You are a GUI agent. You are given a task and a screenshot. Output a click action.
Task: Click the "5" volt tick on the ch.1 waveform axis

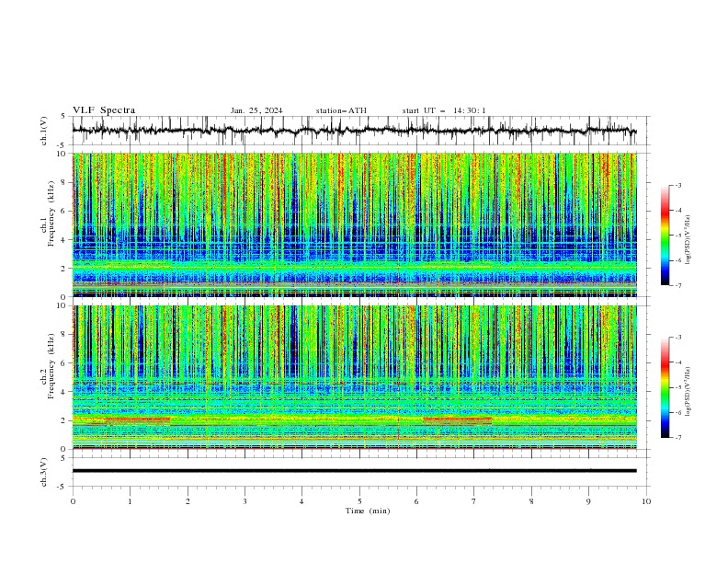[63, 116]
